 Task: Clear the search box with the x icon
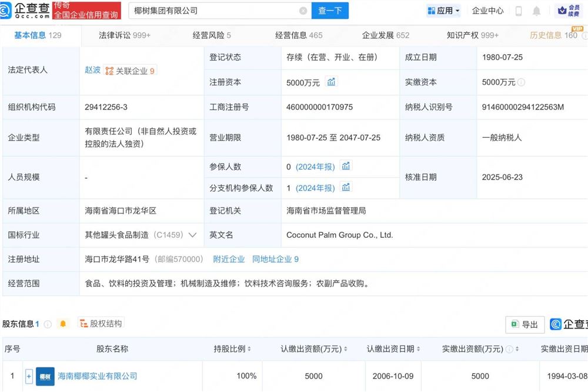click(x=303, y=11)
